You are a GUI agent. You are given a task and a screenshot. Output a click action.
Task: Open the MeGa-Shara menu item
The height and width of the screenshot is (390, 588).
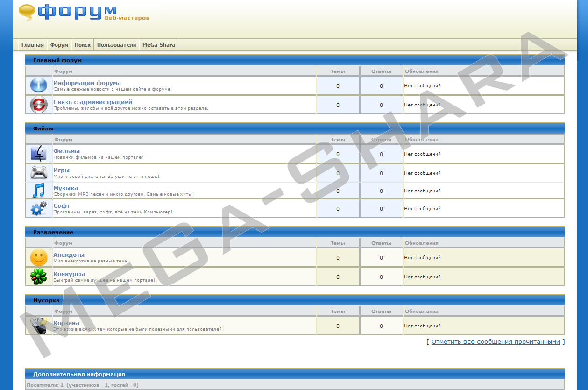159,45
